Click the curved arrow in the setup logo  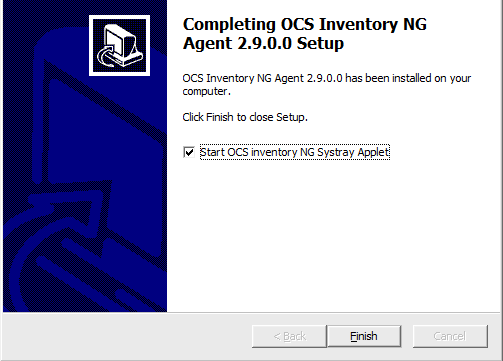[106, 56]
